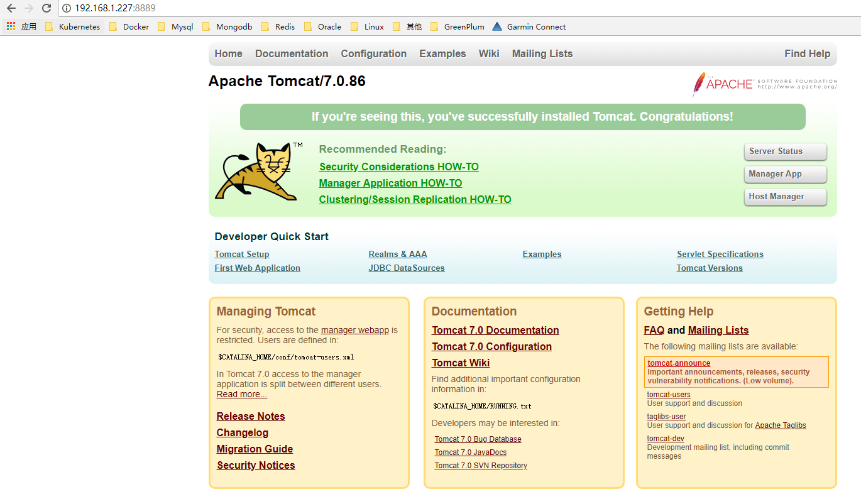Open the 其他 bookmark folder

click(x=407, y=26)
